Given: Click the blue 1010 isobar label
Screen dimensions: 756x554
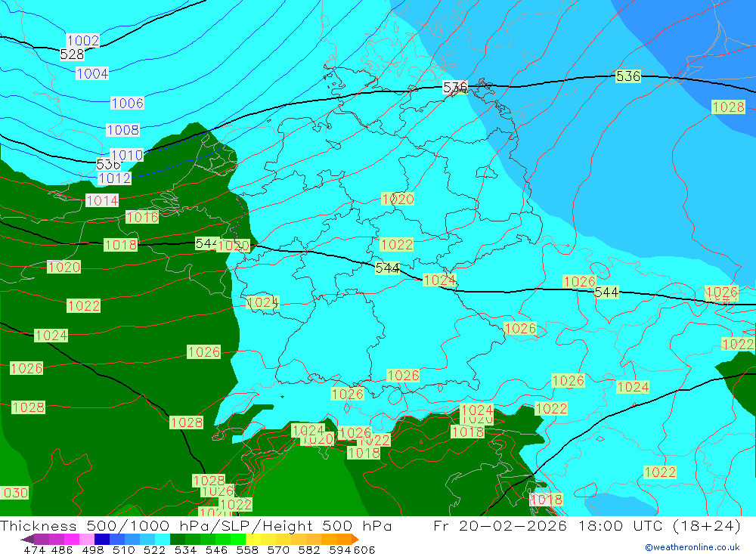Looking at the screenshot, I should click(127, 155).
